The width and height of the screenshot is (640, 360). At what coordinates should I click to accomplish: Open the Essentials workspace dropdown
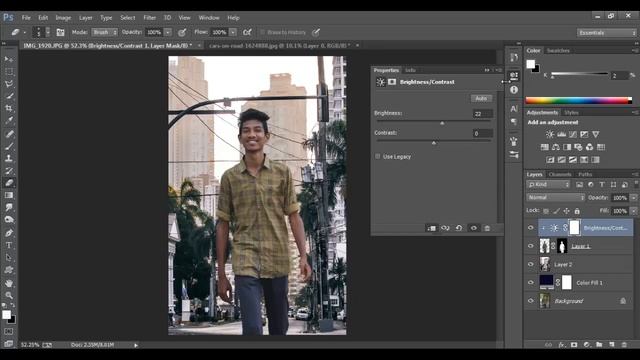point(607,33)
